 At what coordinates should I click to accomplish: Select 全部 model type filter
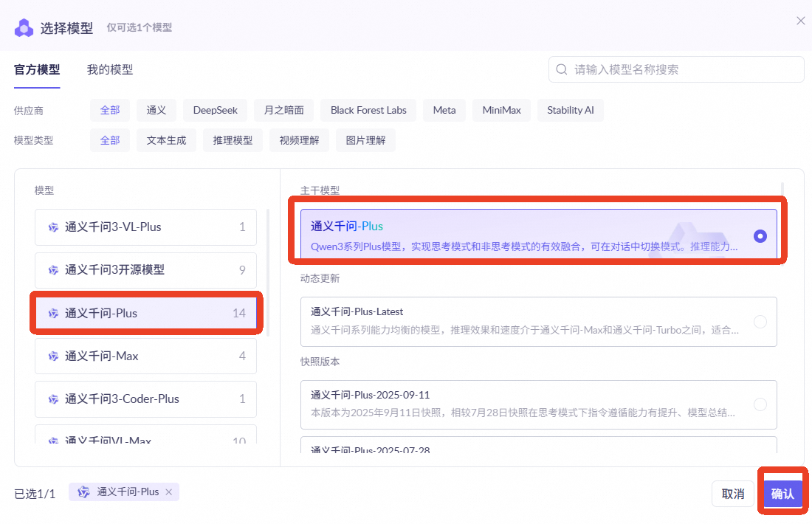[110, 140]
